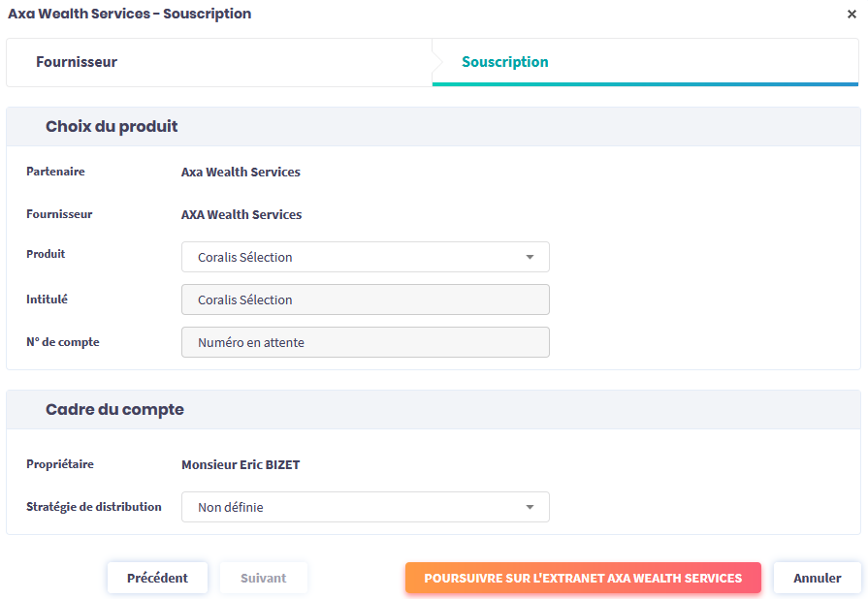
Task: Click the Produit dropdown arrow icon
Action: 530,257
